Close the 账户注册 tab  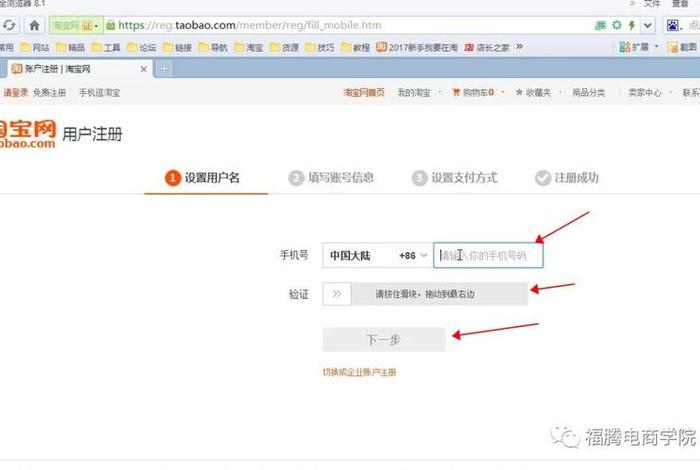[144, 69]
